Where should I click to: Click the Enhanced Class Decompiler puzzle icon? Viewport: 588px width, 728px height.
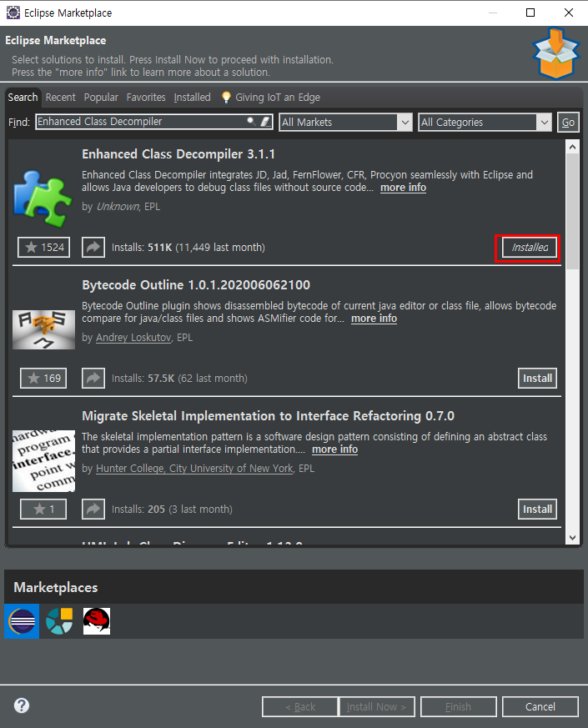pyautogui.click(x=43, y=198)
